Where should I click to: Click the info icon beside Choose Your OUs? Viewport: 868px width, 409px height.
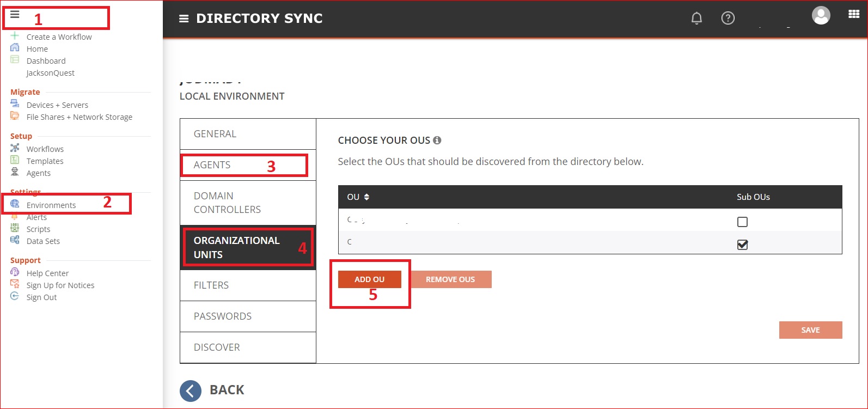[x=437, y=141]
